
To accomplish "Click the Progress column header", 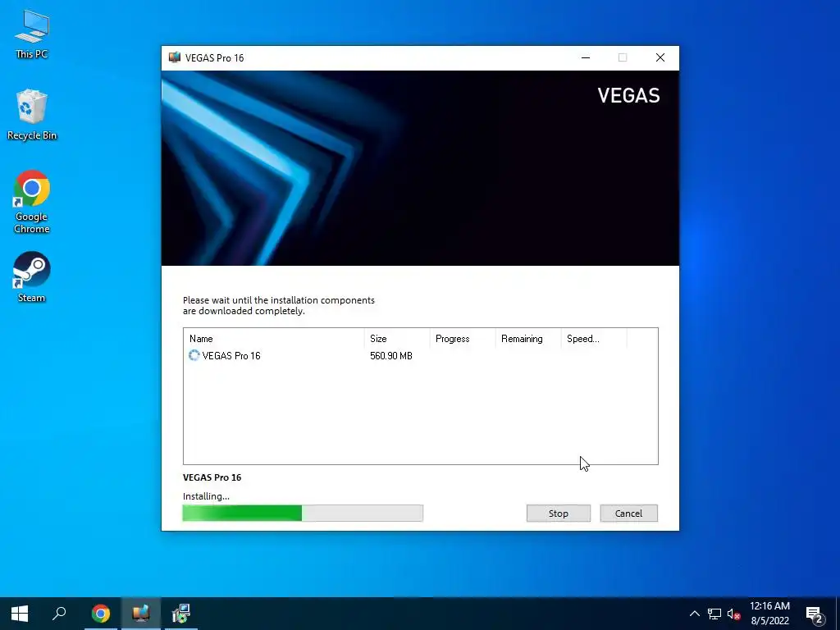I will 463,339.
